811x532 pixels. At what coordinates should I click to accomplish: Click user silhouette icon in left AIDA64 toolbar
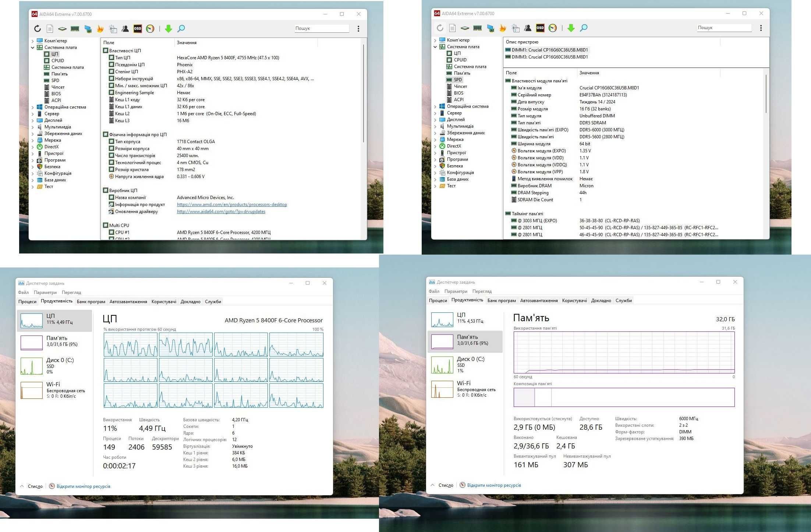(125, 29)
